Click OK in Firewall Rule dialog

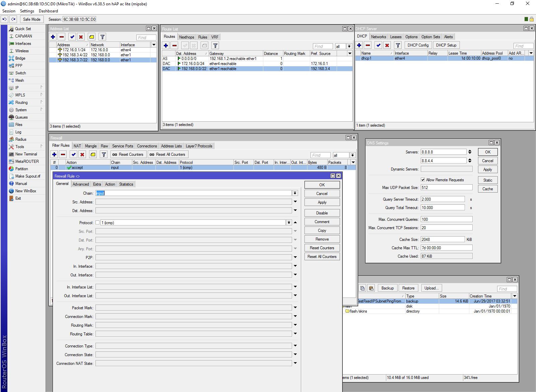[x=322, y=185]
